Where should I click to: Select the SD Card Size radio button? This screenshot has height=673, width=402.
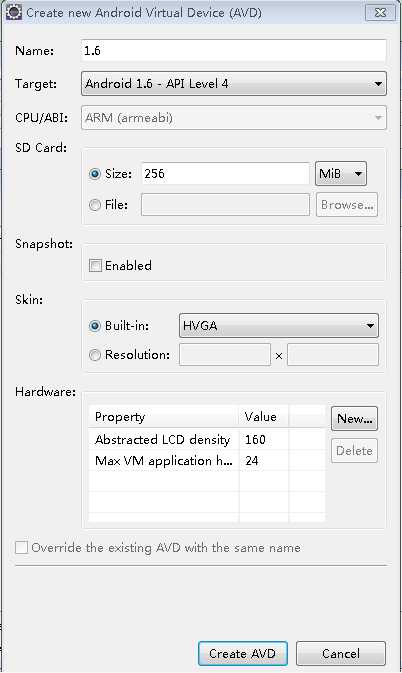pos(95,174)
